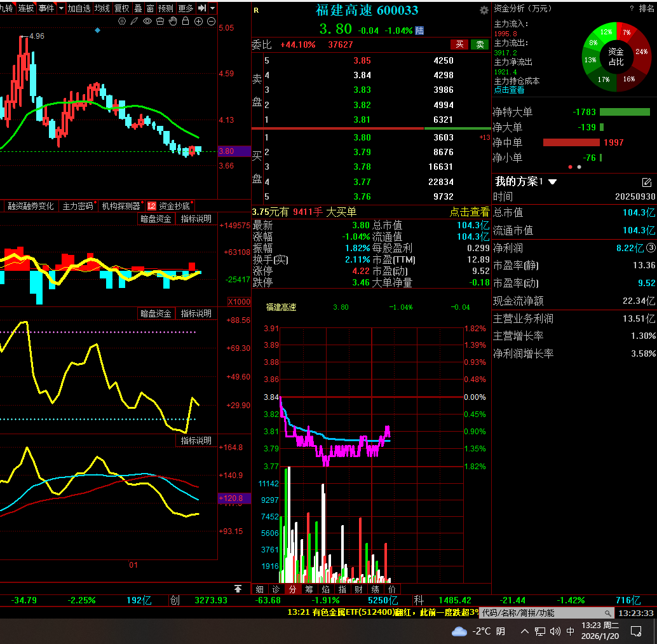The height and width of the screenshot is (644, 657).
Task: Select the 事件 tab
Action: click(46, 8)
